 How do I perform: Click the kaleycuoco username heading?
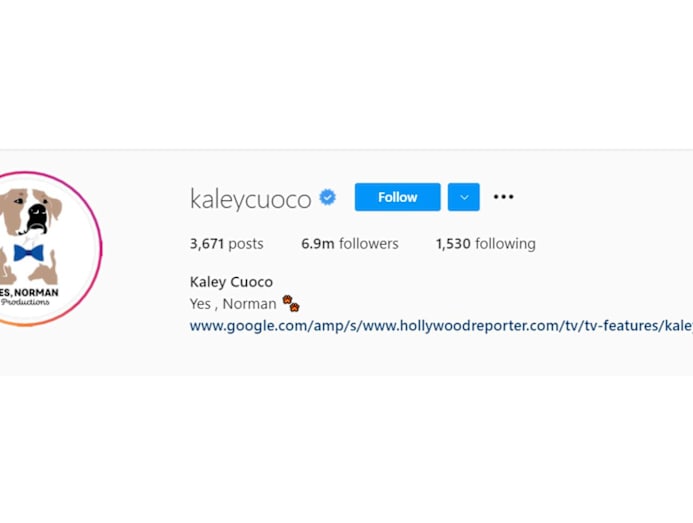(251, 199)
